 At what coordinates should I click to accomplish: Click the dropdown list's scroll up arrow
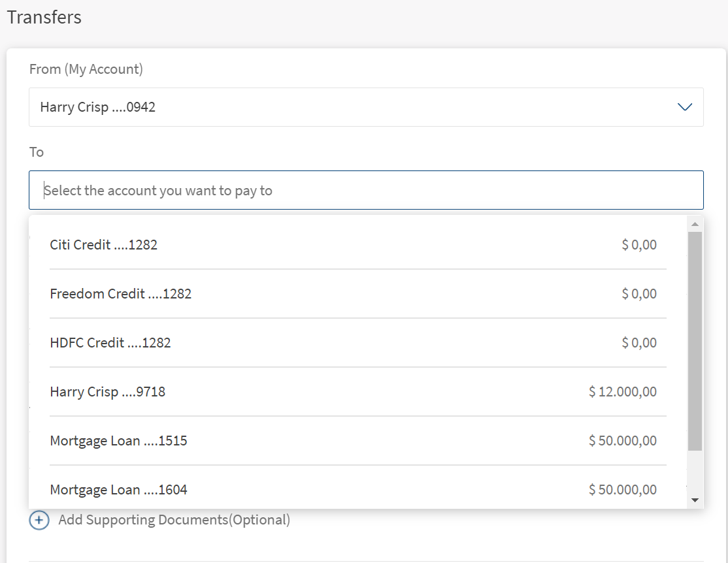click(695, 224)
